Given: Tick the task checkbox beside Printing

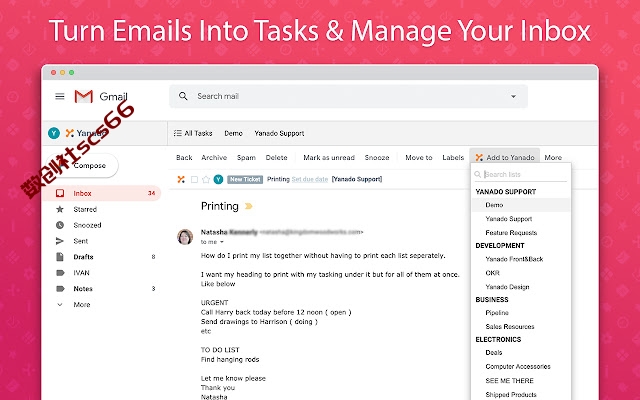Looking at the screenshot, I should point(194,179).
